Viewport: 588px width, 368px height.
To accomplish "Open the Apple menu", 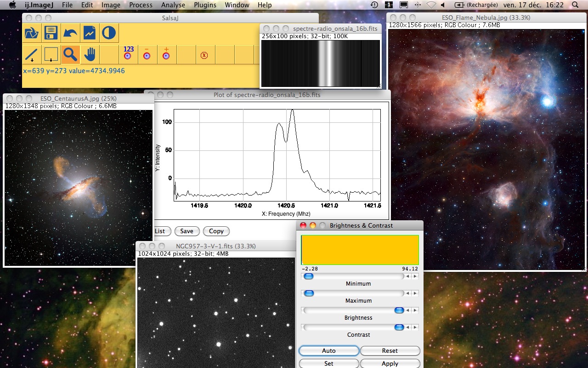I will coord(12,5).
